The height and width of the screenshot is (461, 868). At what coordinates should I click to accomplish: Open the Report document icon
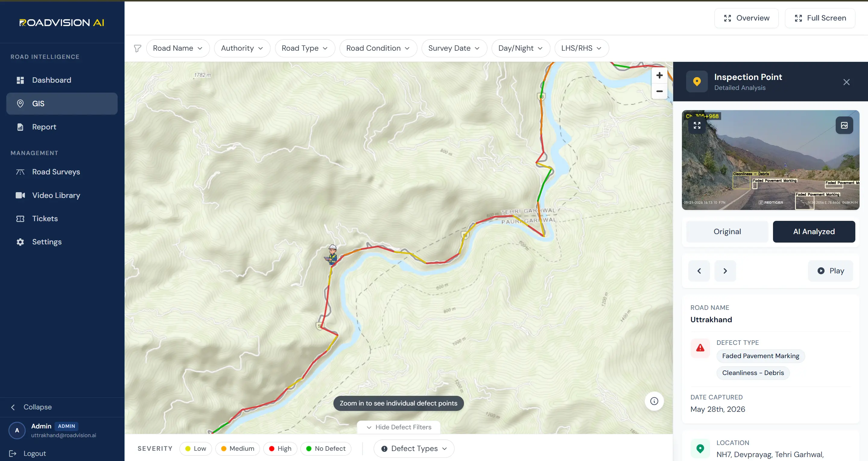coord(20,127)
